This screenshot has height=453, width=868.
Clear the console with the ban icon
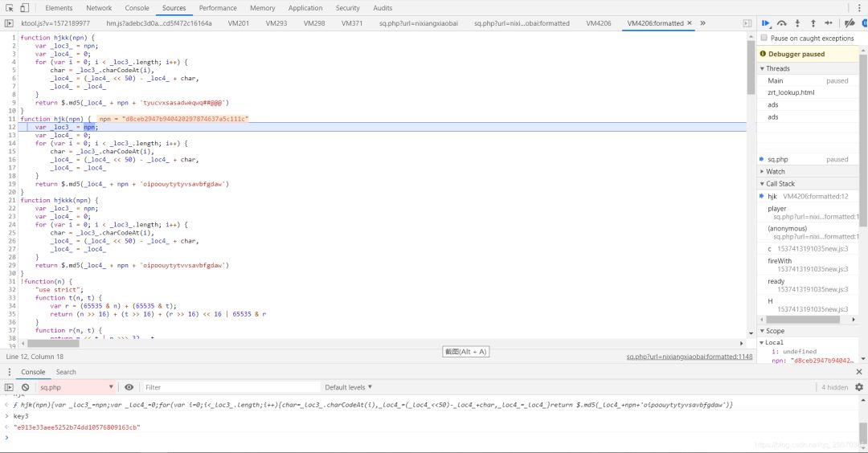click(x=25, y=387)
